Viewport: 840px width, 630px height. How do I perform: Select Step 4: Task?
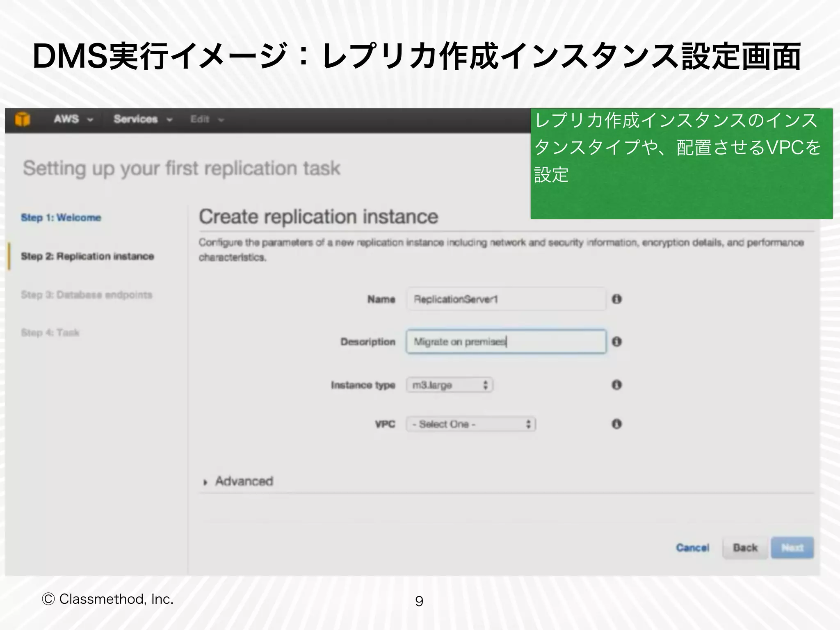pos(50,333)
